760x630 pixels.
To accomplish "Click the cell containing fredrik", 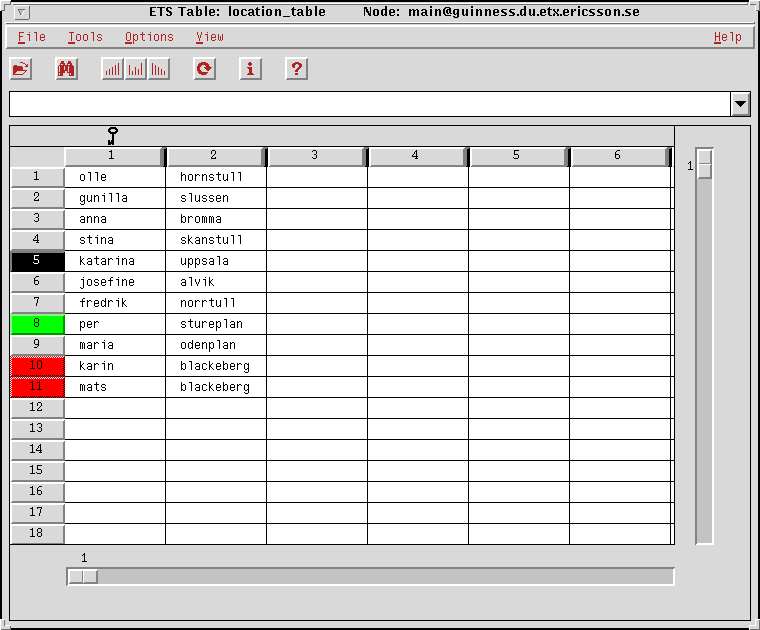I will (x=115, y=303).
